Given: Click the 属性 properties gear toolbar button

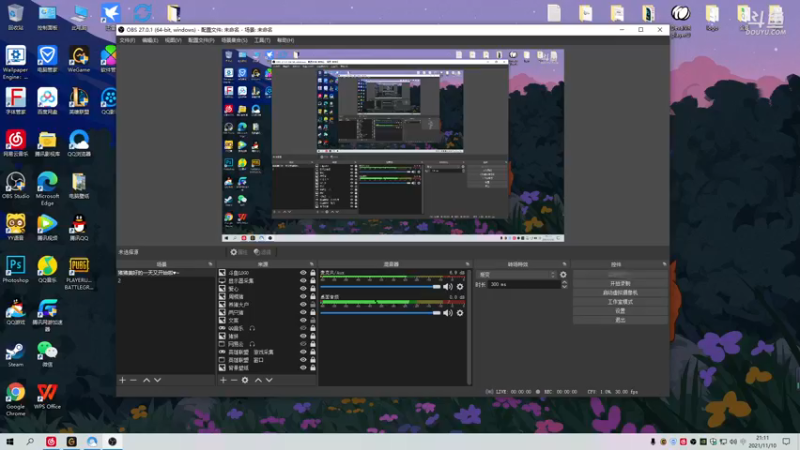Looking at the screenshot, I should coord(238,252).
